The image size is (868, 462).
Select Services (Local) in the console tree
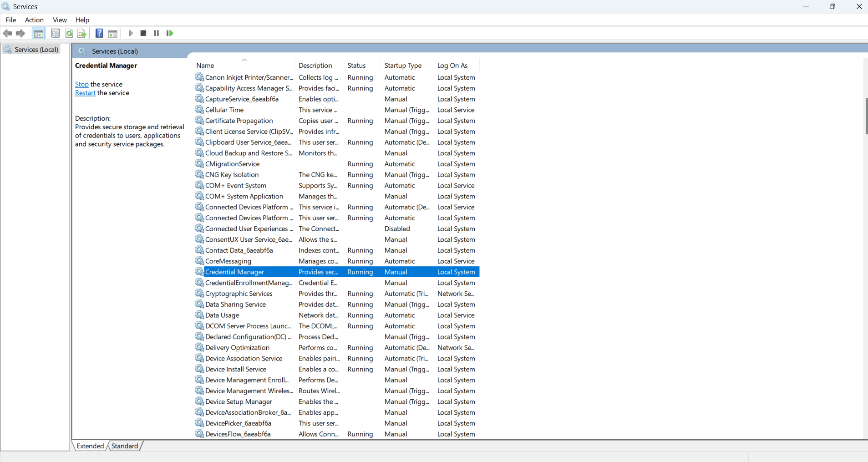coord(31,49)
